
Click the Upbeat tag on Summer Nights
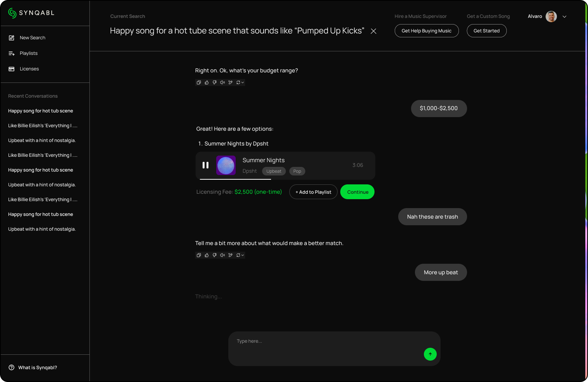pos(274,171)
